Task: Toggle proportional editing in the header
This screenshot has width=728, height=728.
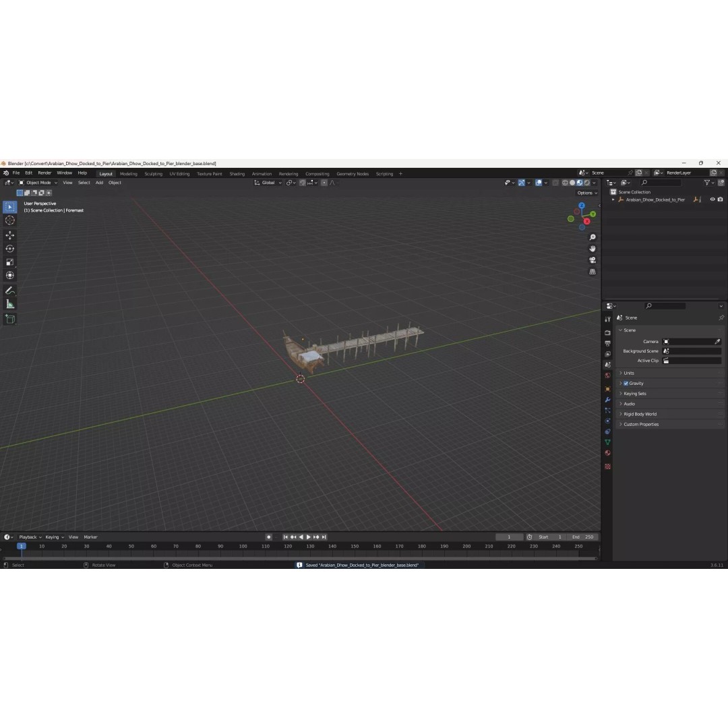Action: coord(324,183)
